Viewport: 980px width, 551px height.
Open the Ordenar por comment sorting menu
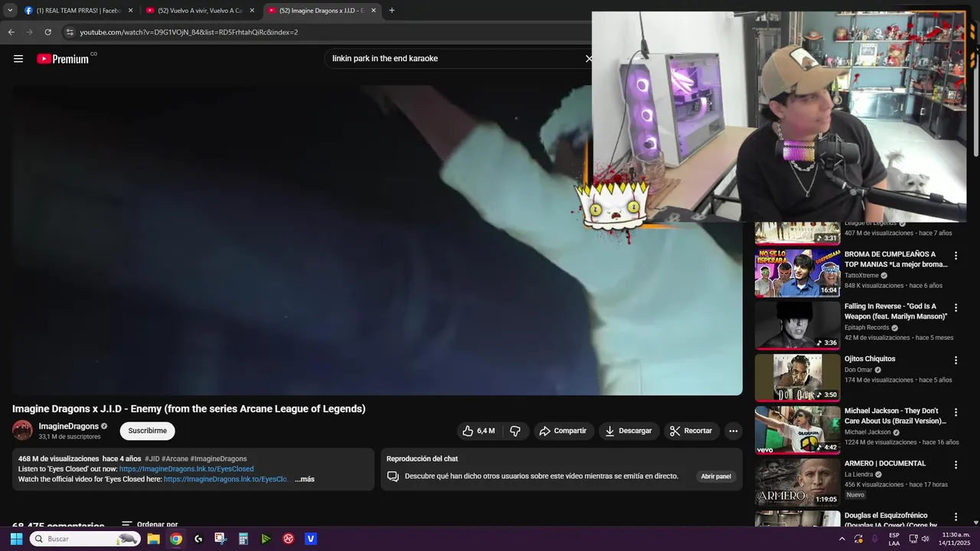pyautogui.click(x=150, y=525)
